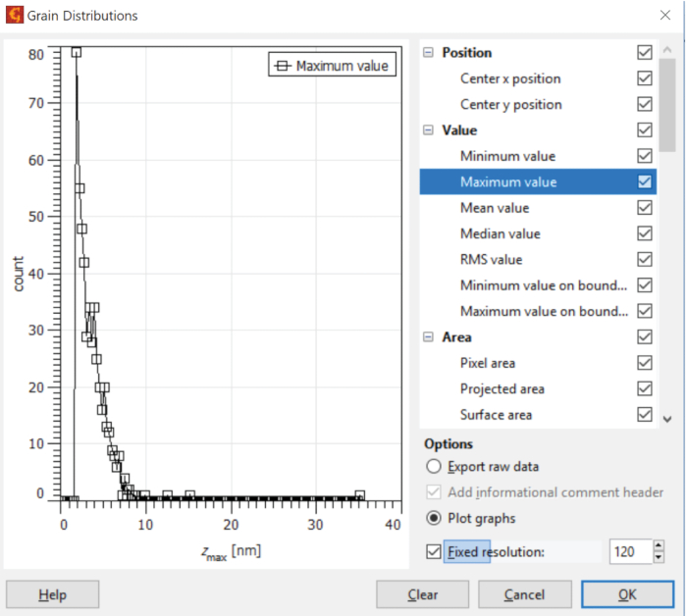
Task: Select the Export raw data option
Action: (x=434, y=466)
